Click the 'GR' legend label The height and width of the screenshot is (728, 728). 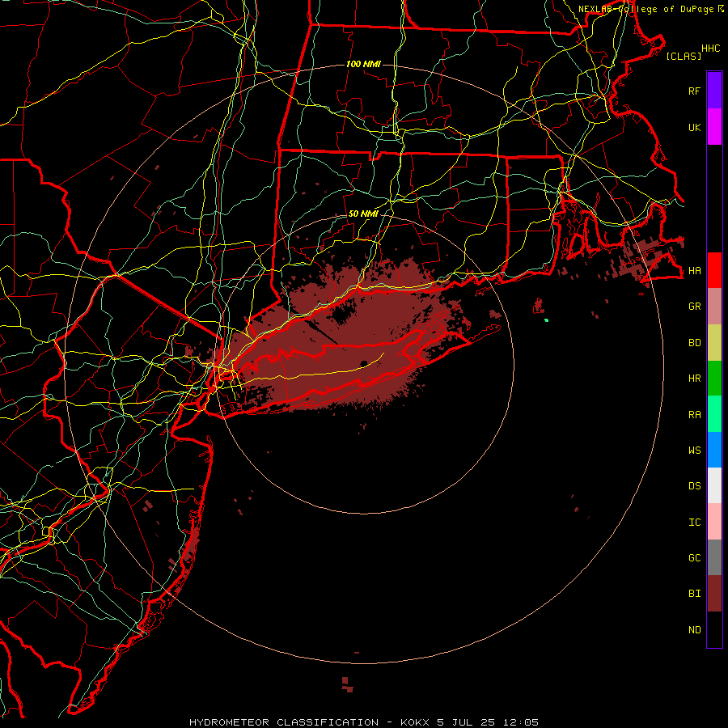click(695, 307)
